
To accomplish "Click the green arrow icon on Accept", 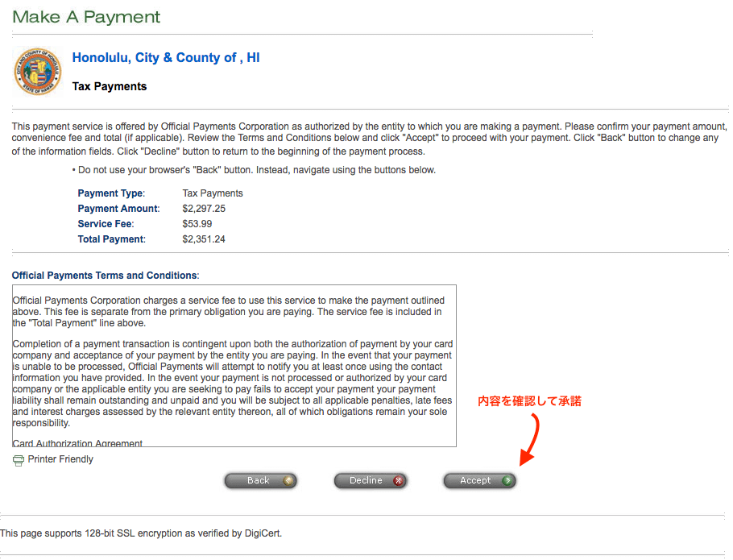I will (x=507, y=481).
